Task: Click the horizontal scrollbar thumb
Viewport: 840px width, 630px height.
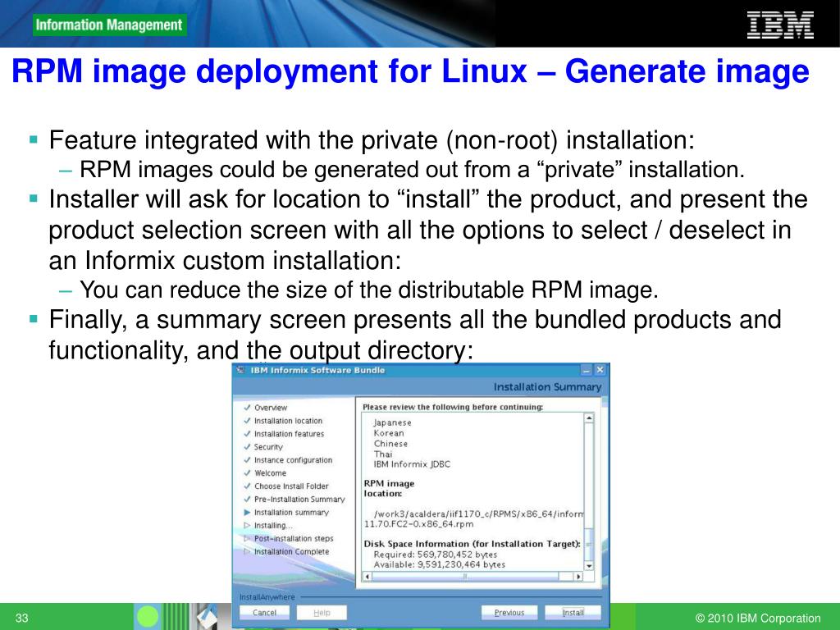Action: 465,577
